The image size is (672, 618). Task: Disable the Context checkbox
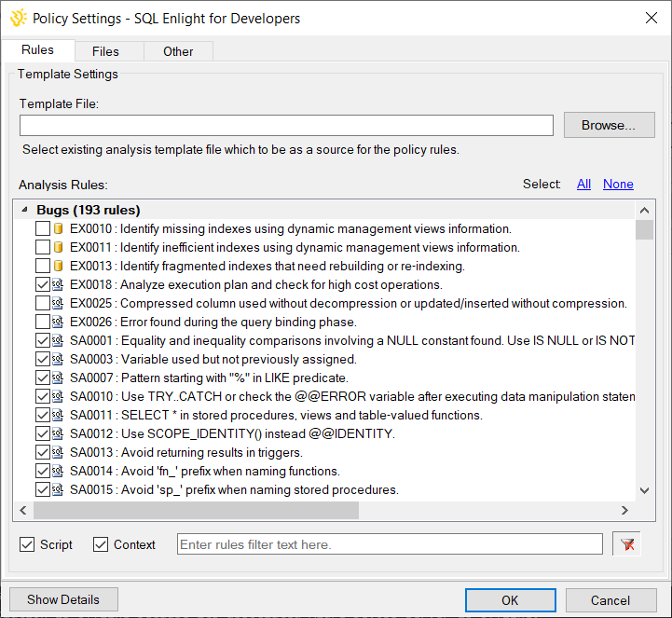pyautogui.click(x=101, y=544)
